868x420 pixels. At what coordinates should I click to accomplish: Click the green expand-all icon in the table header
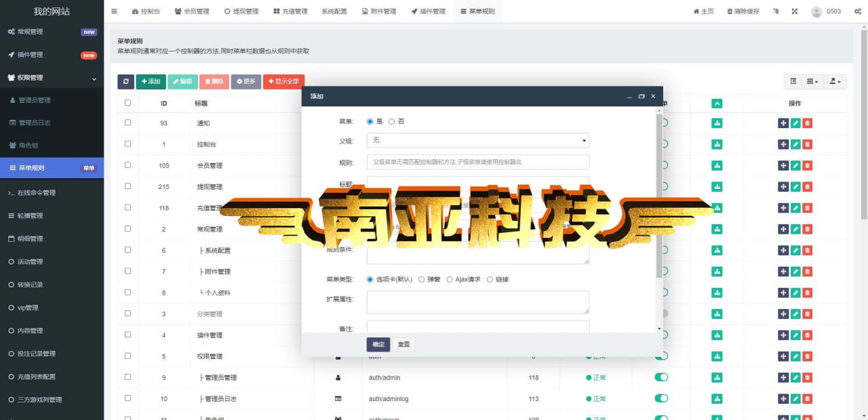[717, 104]
